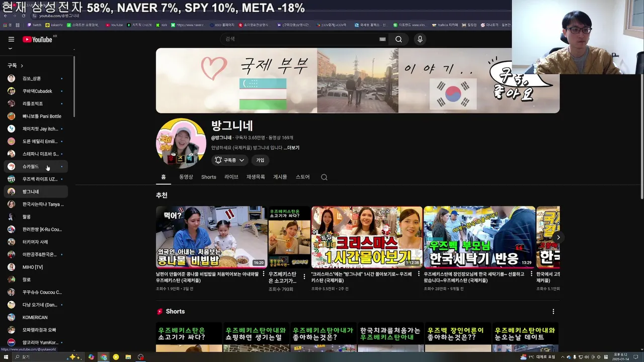
Task: Open 모짜렐라걸과 오빠 channel link
Action: [x=36, y=330]
